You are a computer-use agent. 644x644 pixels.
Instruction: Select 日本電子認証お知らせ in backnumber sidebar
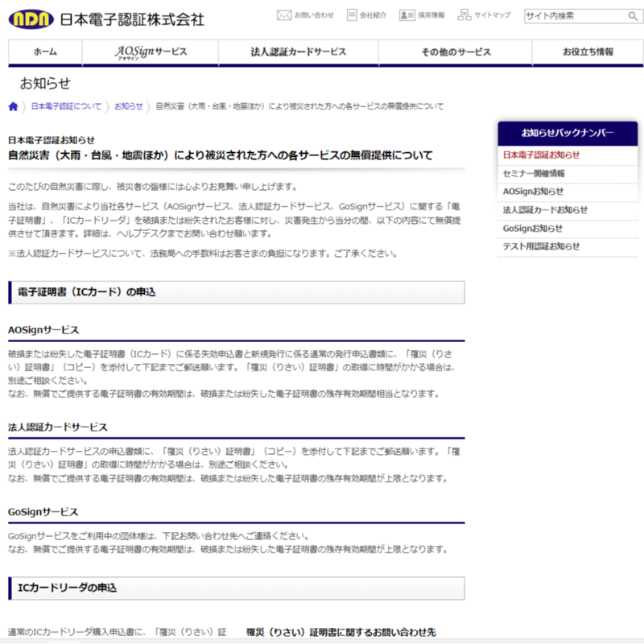[541, 155]
